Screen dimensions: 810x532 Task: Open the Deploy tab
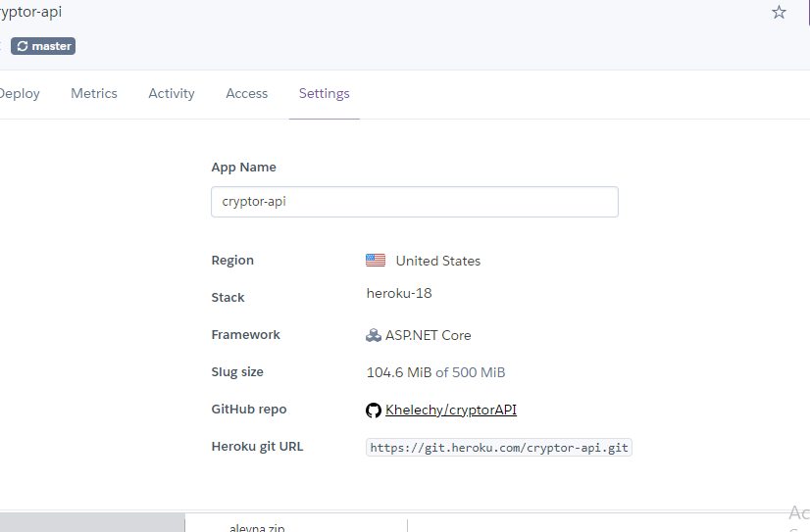click(20, 94)
